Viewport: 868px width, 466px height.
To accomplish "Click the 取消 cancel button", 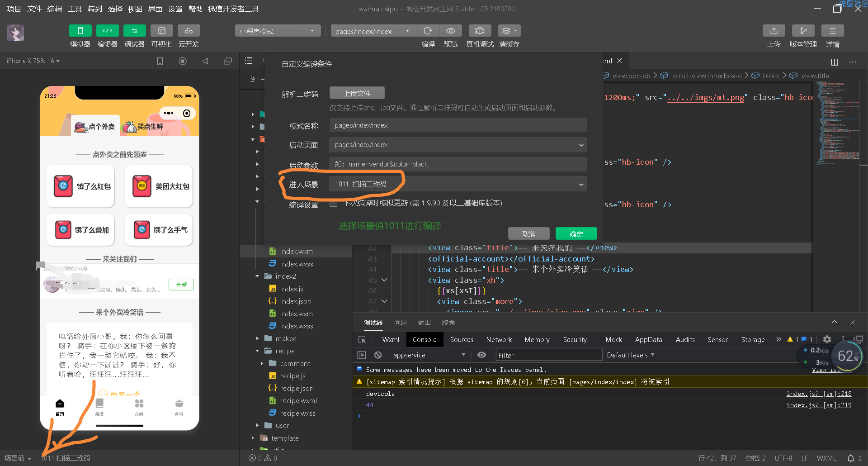I will [x=528, y=234].
